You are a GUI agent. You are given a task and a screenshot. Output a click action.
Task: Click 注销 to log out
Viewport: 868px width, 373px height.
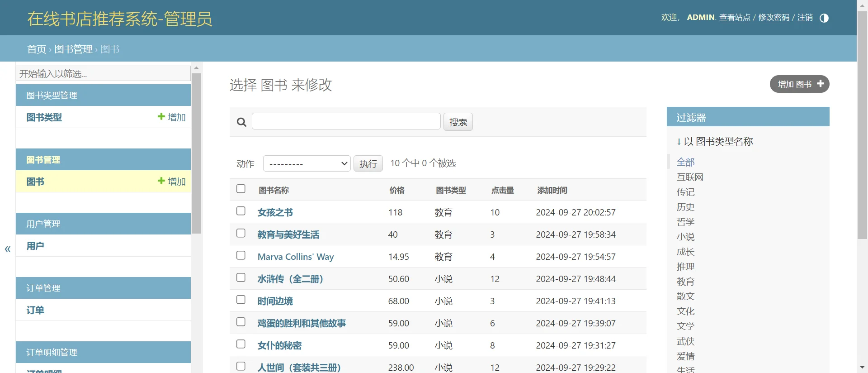(x=805, y=18)
